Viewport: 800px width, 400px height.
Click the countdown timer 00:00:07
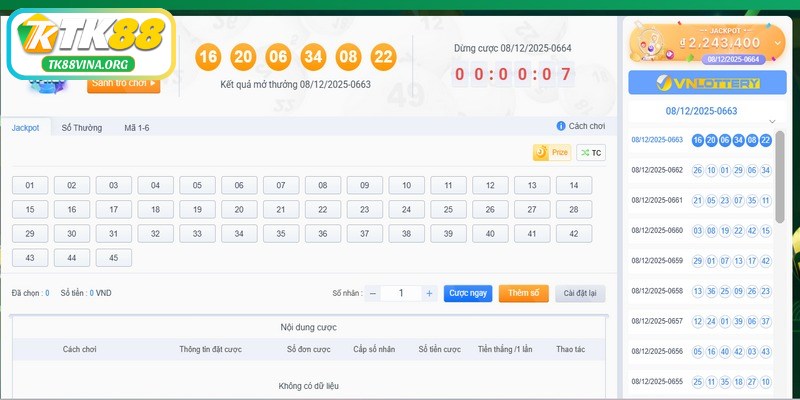pos(513,74)
